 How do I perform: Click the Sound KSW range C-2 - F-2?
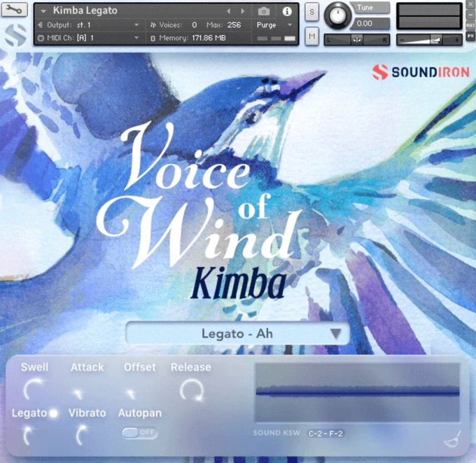[325, 434]
